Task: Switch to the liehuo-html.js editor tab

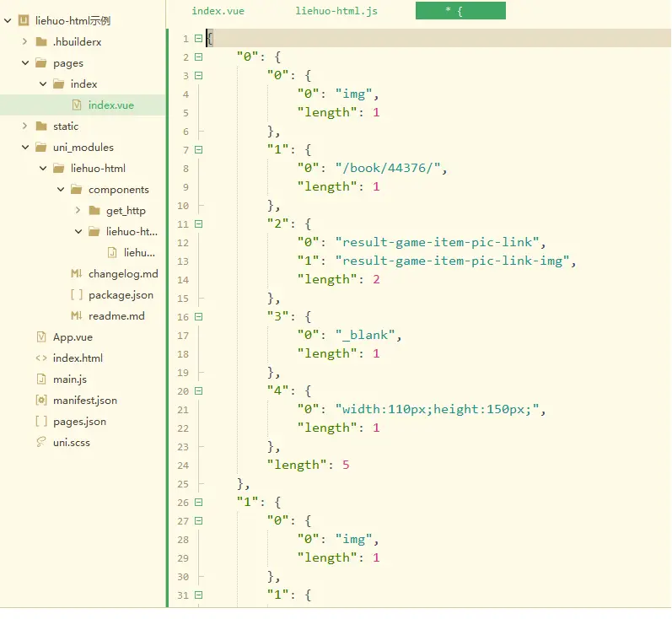Action: (336, 11)
